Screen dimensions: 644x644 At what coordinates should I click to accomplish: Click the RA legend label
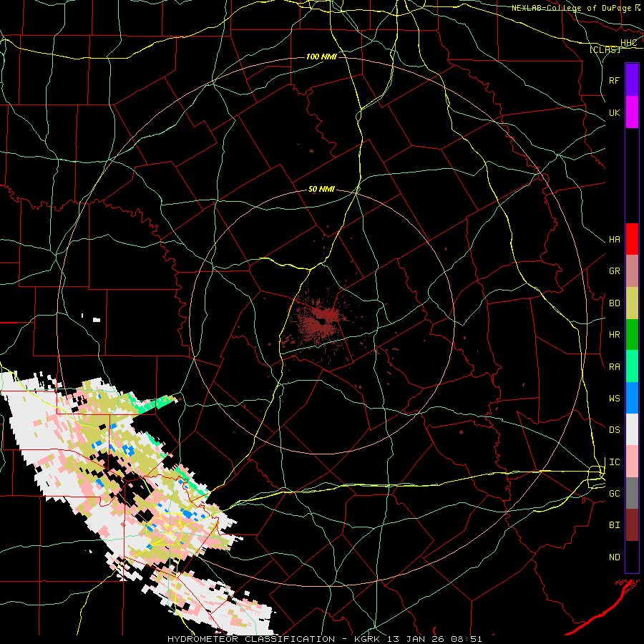coord(614,367)
